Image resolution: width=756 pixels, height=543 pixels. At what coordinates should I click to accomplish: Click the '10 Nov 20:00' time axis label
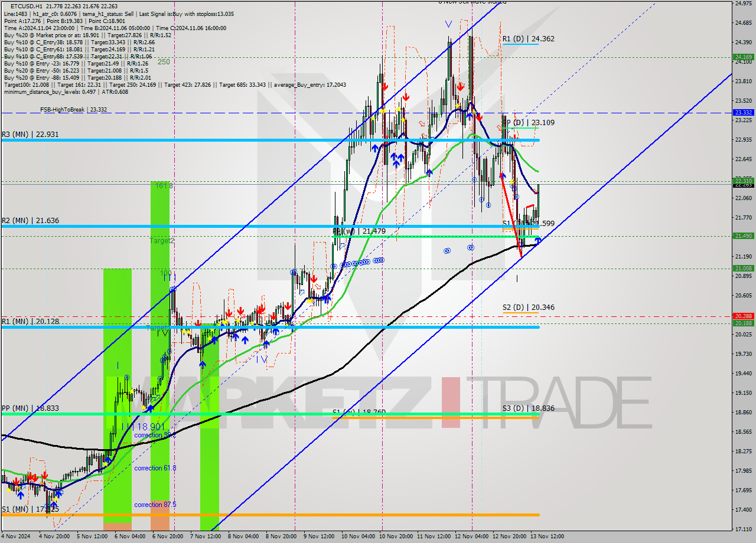[x=395, y=537]
